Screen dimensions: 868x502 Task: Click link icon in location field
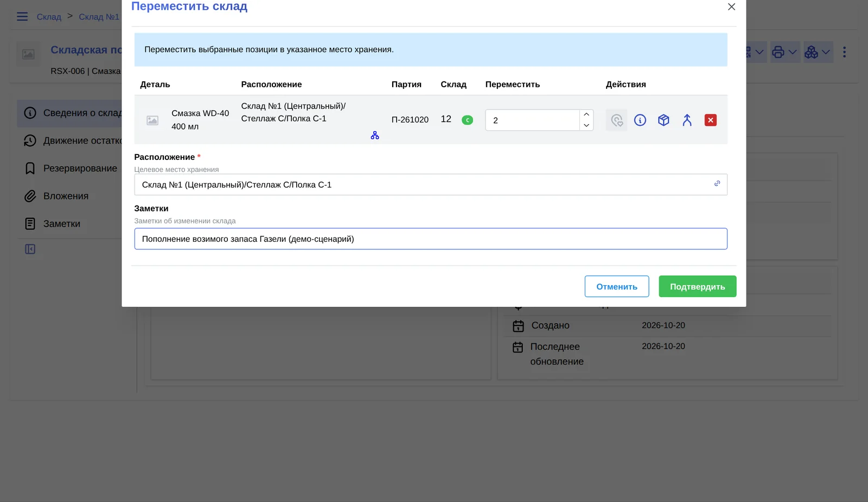717,184
